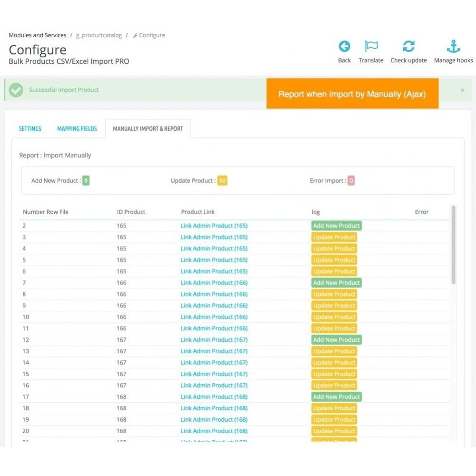The height and width of the screenshot is (476, 476).
Task: Click the Add New Product count badge 9
Action: click(86, 180)
